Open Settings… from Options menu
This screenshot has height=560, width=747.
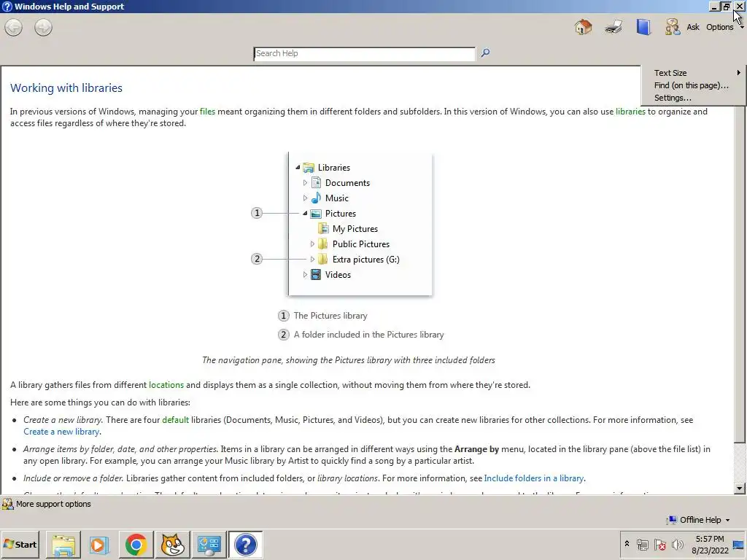click(694, 98)
